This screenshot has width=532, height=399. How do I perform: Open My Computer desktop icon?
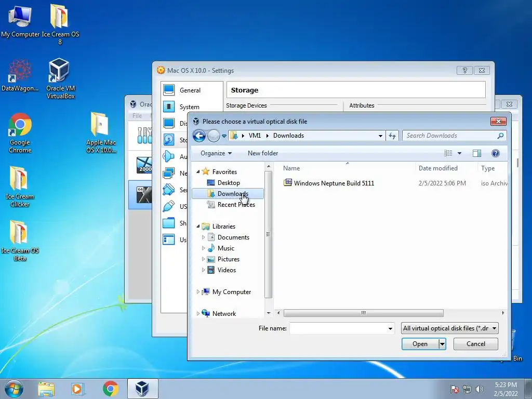click(x=20, y=21)
